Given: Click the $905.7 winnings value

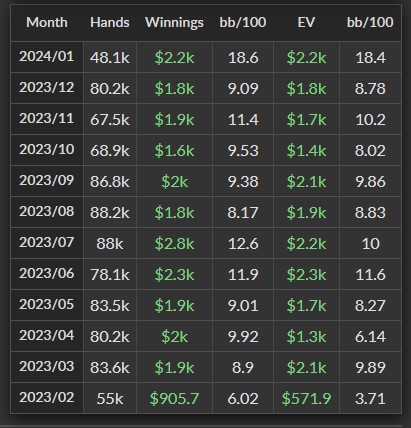Looking at the screenshot, I should [174, 398].
